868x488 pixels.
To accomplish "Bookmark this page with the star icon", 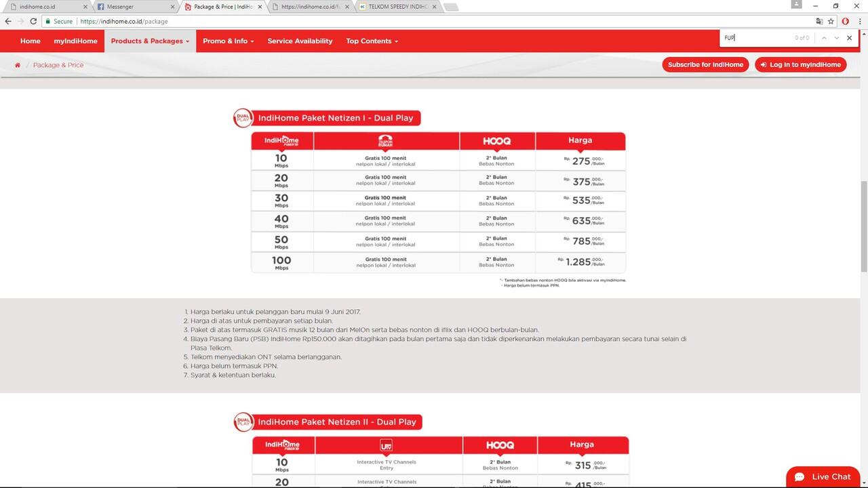I will pyautogui.click(x=831, y=21).
